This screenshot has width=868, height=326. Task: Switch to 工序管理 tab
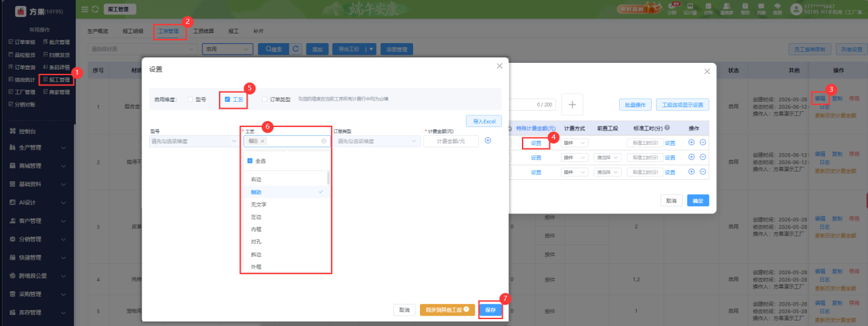click(x=168, y=31)
